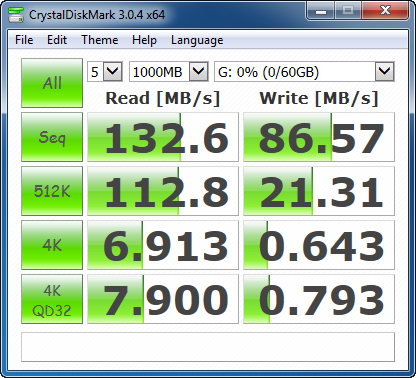Viewport: 416px width, 378px height.
Task: Start the 4K benchmark test
Action: coord(52,245)
